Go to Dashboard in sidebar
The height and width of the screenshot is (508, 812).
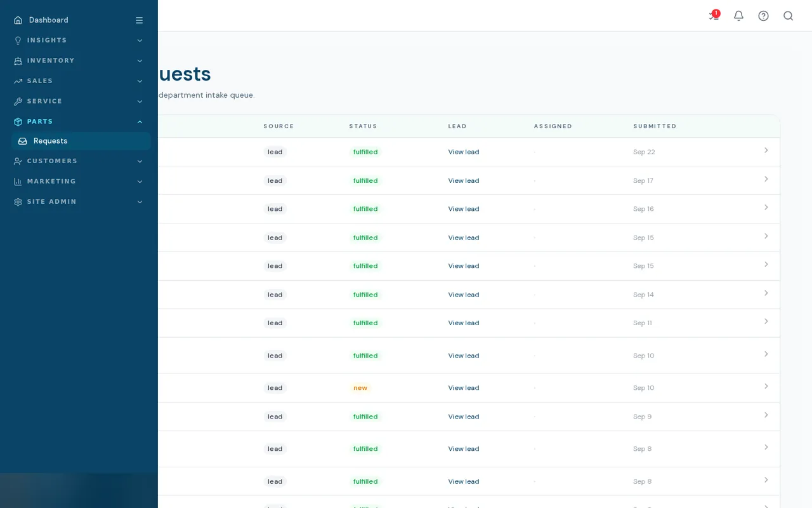tap(48, 20)
